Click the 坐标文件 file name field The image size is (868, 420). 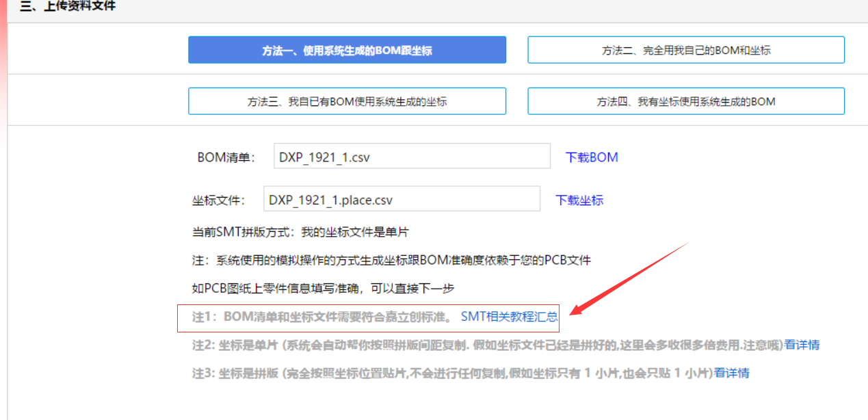coord(401,200)
